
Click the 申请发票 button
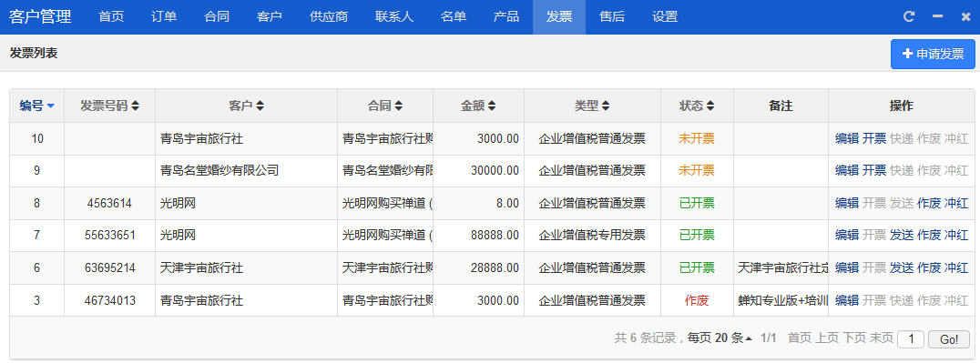pyautogui.click(x=934, y=54)
